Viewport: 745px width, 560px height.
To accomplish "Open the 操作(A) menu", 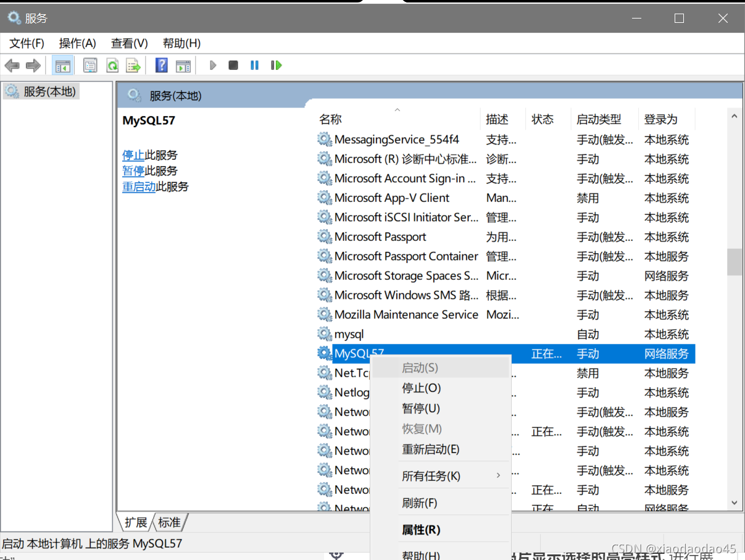I will (x=78, y=43).
